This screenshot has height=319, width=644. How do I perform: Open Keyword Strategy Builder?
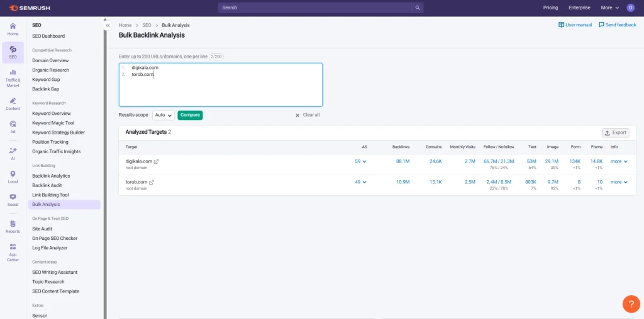tap(58, 132)
